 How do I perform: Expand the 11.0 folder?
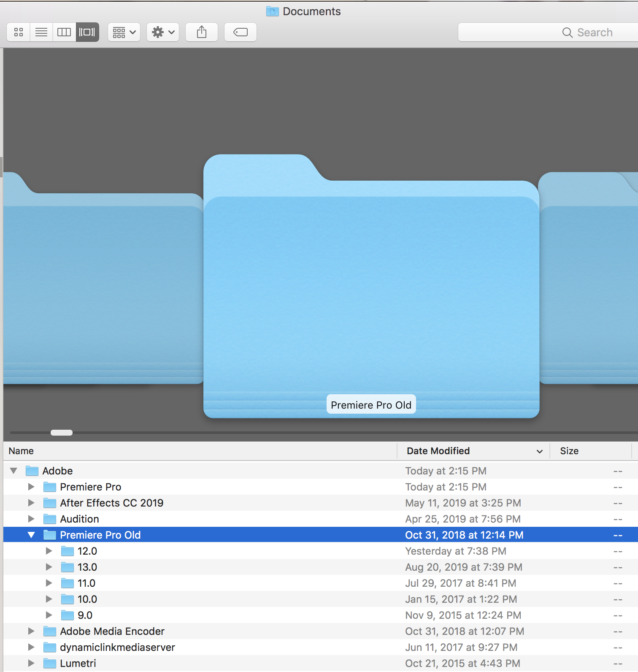coord(49,583)
